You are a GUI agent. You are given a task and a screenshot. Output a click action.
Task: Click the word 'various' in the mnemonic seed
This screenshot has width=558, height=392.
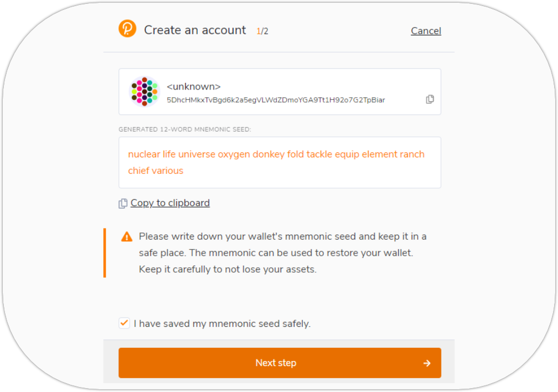[167, 171]
